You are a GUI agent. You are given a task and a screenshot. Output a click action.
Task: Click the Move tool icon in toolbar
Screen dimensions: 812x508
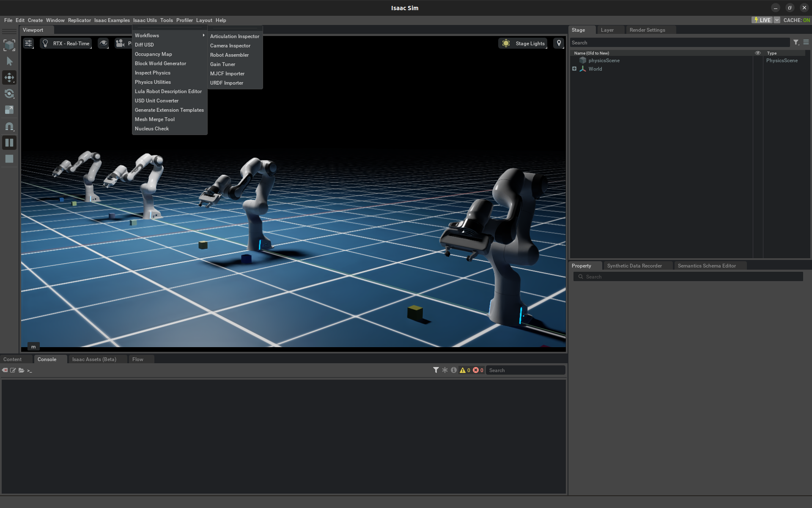(x=9, y=77)
